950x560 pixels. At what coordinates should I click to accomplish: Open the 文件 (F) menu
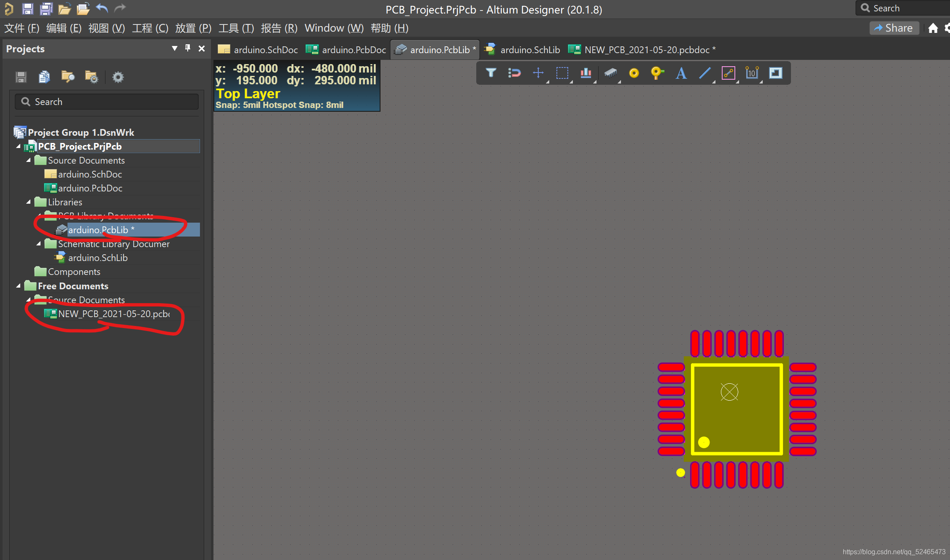(x=22, y=28)
